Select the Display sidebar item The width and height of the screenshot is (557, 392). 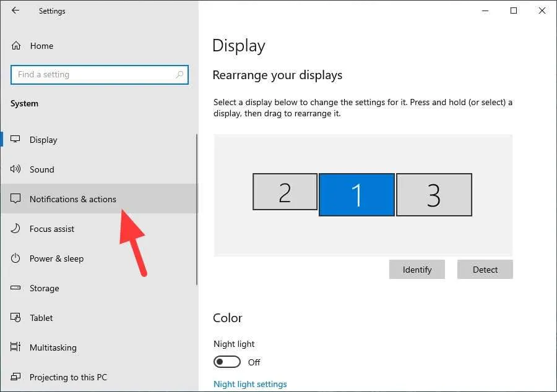tap(99, 139)
